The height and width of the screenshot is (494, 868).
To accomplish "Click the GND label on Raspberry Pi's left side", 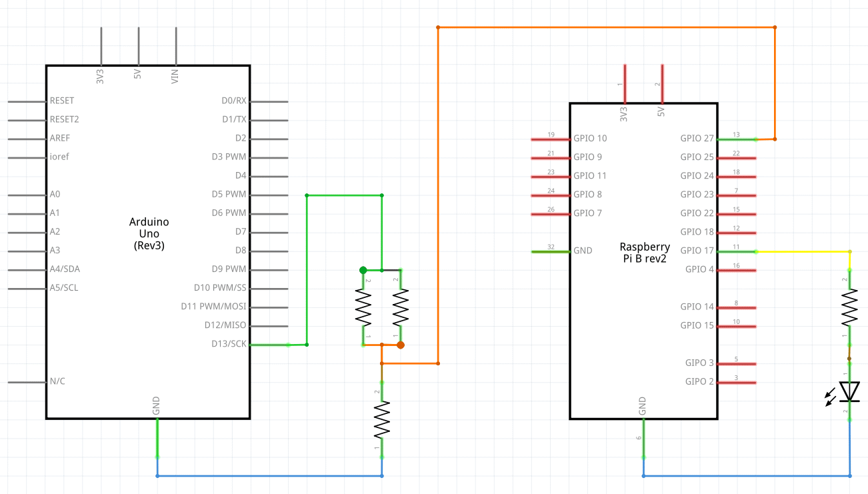I will coord(583,251).
